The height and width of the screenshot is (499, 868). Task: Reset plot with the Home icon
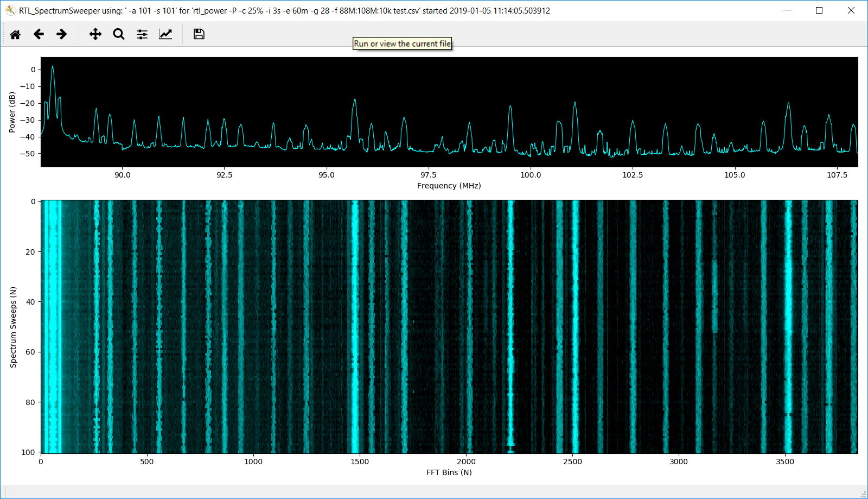coord(15,34)
